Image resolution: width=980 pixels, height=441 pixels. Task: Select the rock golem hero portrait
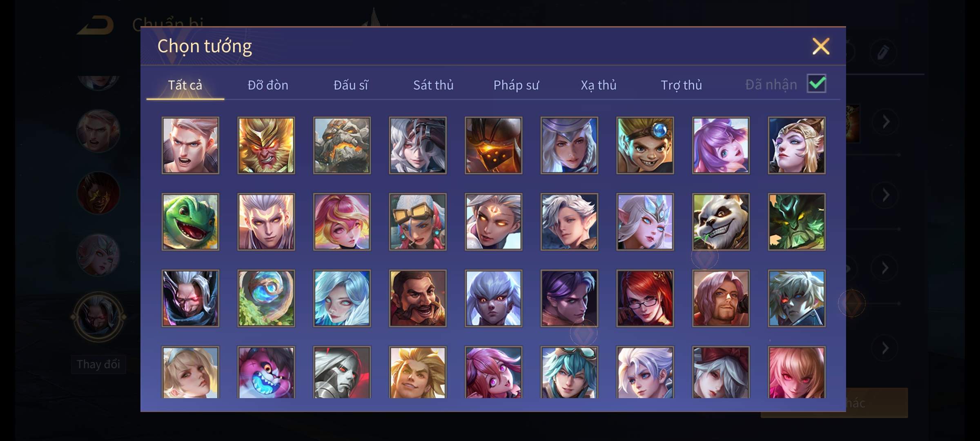(x=342, y=145)
